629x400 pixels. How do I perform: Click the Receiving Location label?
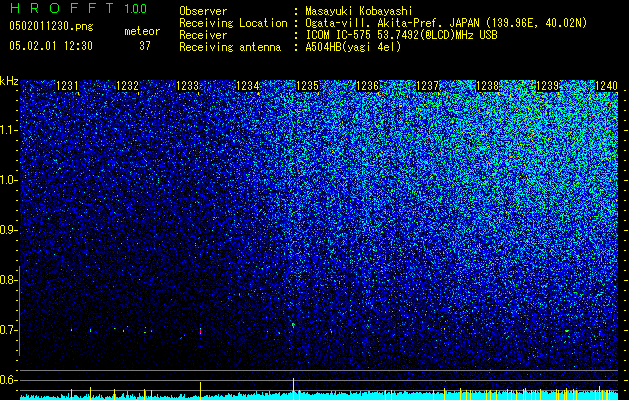pos(233,23)
